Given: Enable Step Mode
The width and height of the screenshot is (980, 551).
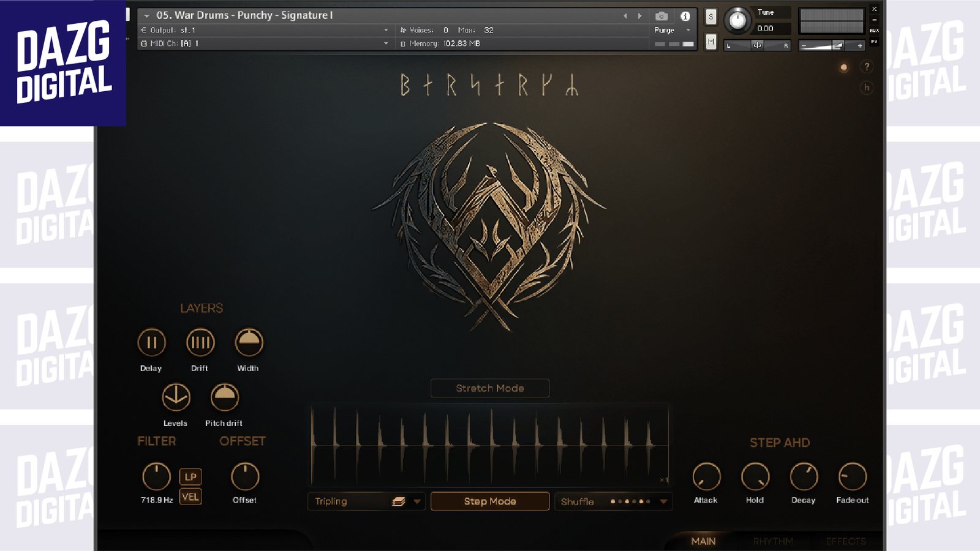Looking at the screenshot, I should (x=490, y=501).
